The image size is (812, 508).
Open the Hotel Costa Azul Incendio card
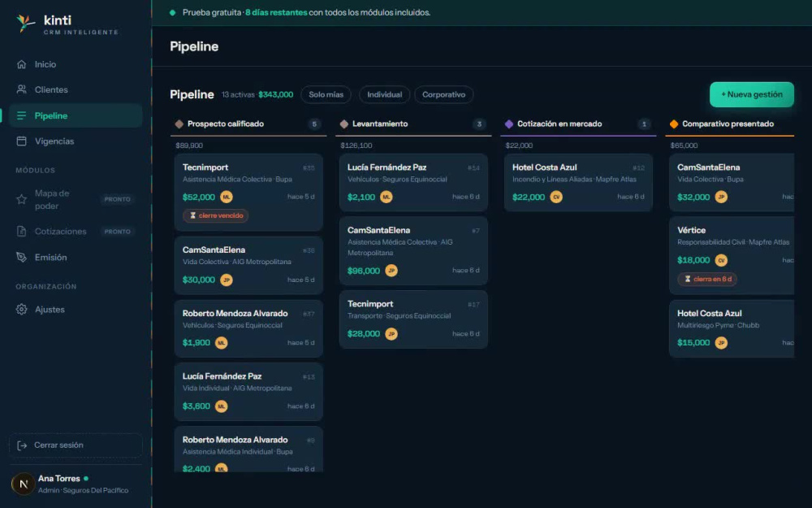[578, 182]
